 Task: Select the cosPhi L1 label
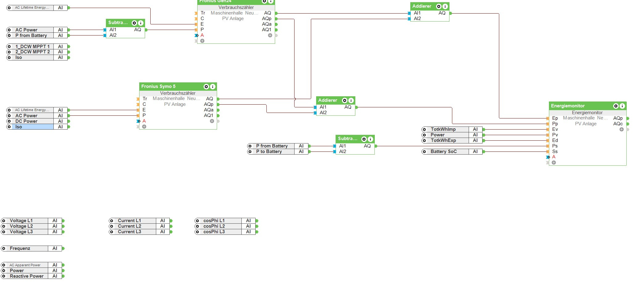coord(214,221)
